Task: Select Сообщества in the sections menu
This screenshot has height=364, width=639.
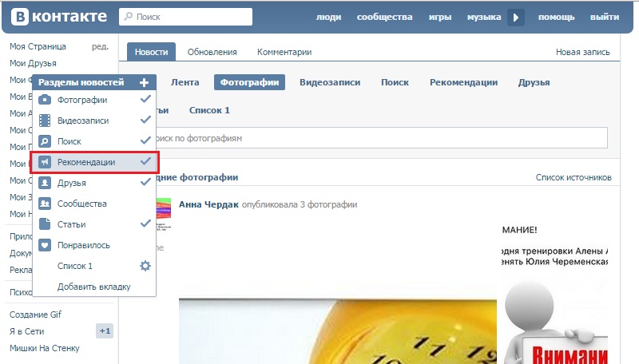Action: [94, 204]
